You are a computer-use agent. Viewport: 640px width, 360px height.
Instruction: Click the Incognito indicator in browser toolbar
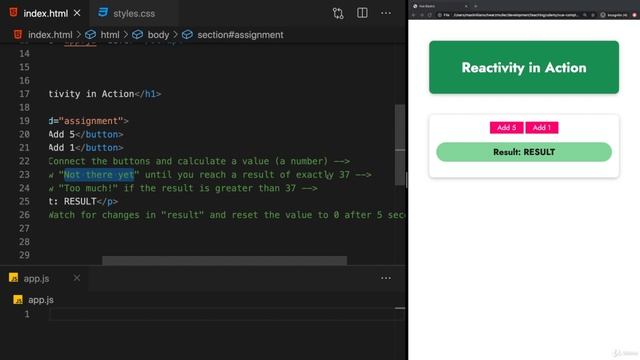(x=613, y=15)
